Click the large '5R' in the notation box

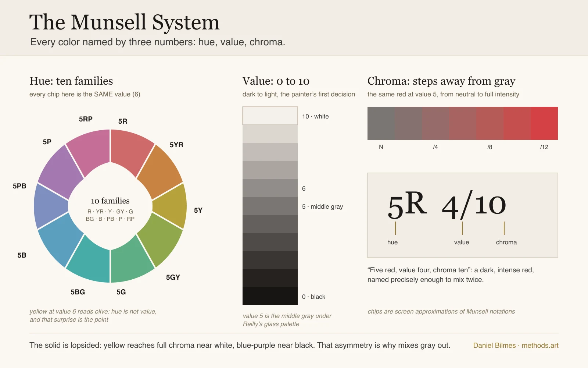coord(408,205)
